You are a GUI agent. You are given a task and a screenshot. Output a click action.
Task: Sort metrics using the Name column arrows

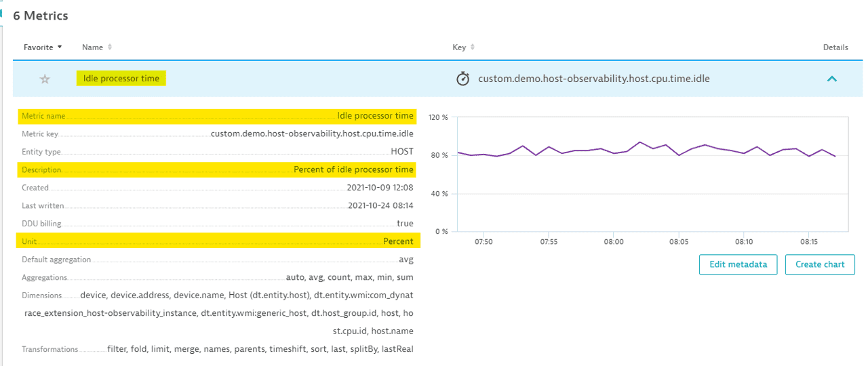110,47
